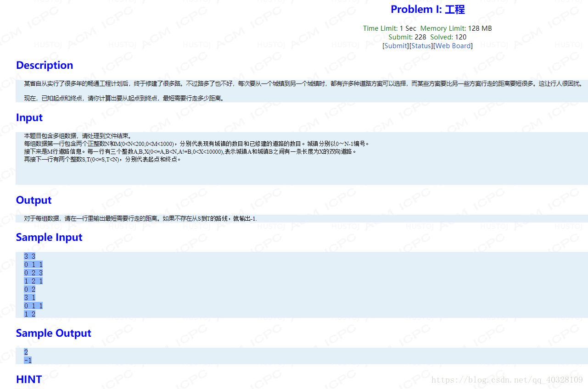Click input line "本题目包含多组数据"
The image size is (588, 389).
click(x=78, y=136)
